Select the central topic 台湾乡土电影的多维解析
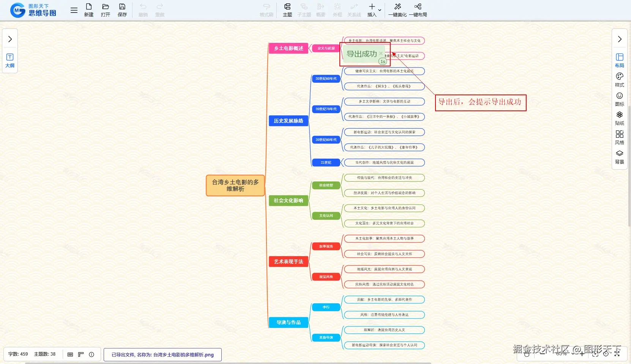Screen dimensions: 631x364 point(235,186)
